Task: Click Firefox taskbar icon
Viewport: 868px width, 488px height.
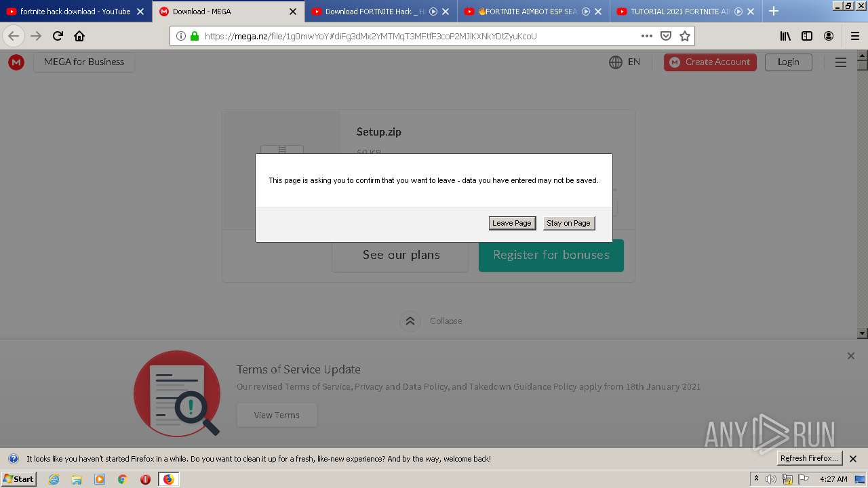Action: coord(168,479)
